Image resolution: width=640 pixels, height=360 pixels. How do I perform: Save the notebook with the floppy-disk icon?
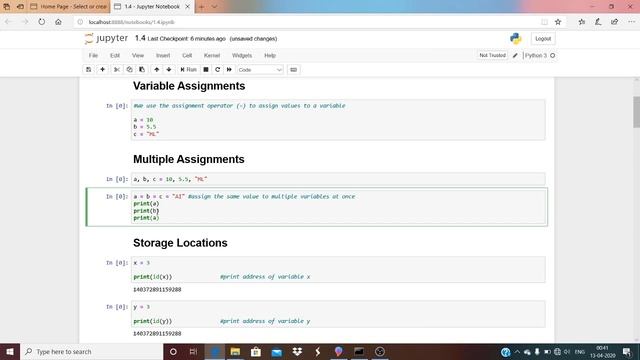tap(89, 70)
